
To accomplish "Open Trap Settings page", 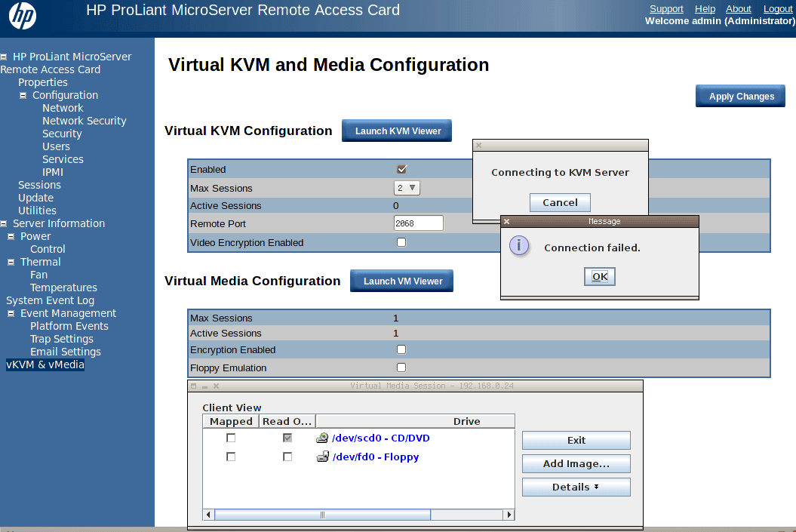I will (62, 339).
